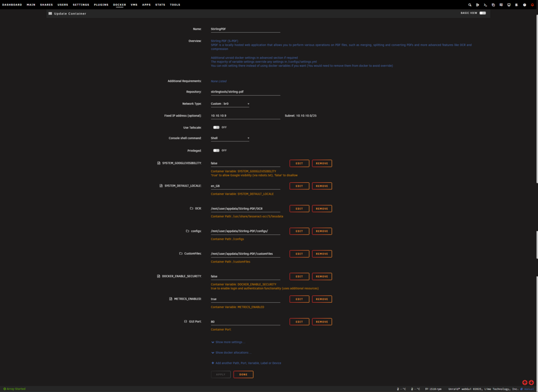Open the search icon in top bar
The width and height of the screenshot is (538, 392).
(470, 5)
